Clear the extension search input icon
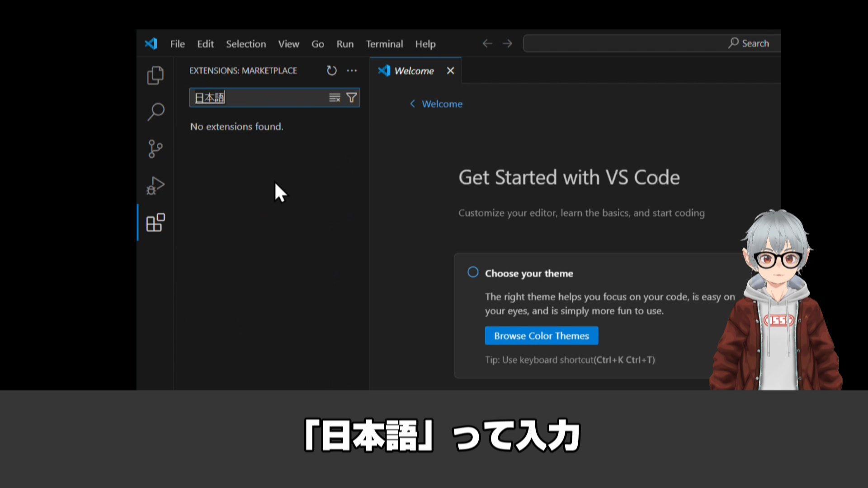The width and height of the screenshot is (868, 488). tap(334, 97)
